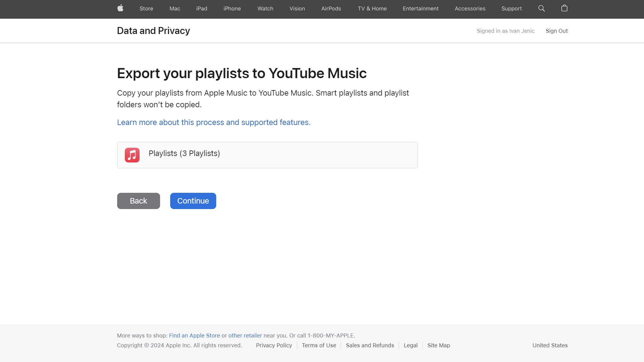Select the iPad navbar item
The width and height of the screenshot is (644, 362).
pos(202,8)
